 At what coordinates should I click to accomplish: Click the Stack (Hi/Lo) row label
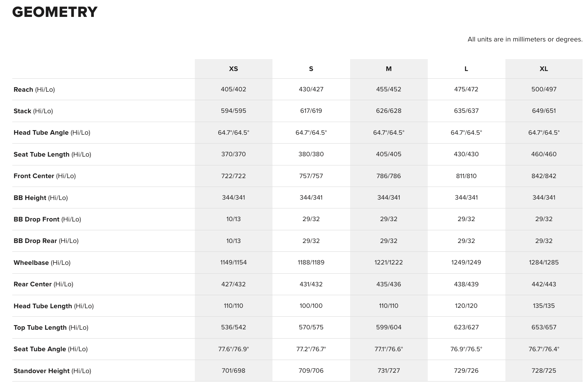point(33,111)
